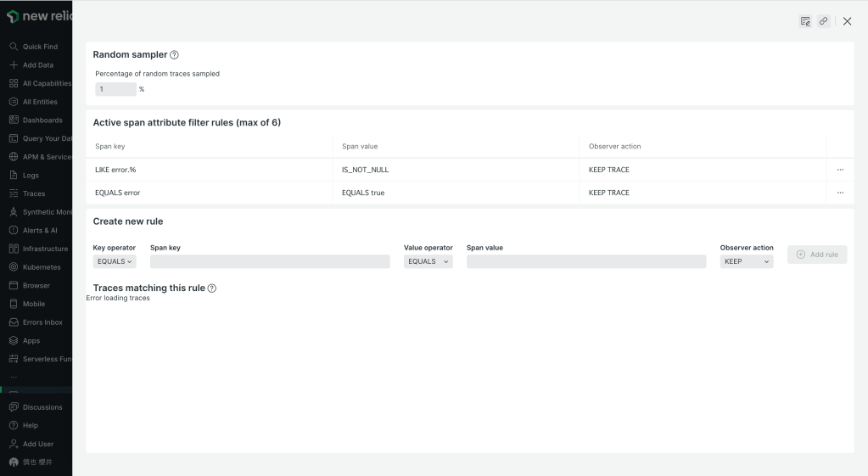The height and width of the screenshot is (476, 868).
Task: Copy the permalink using the link icon
Action: pyautogui.click(x=823, y=21)
